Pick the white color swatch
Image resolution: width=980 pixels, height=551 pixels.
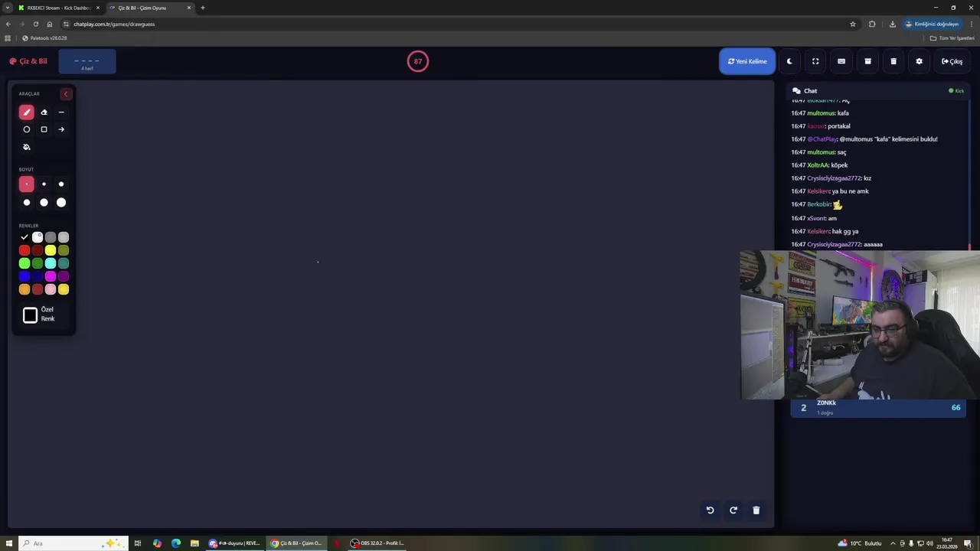[x=38, y=237]
